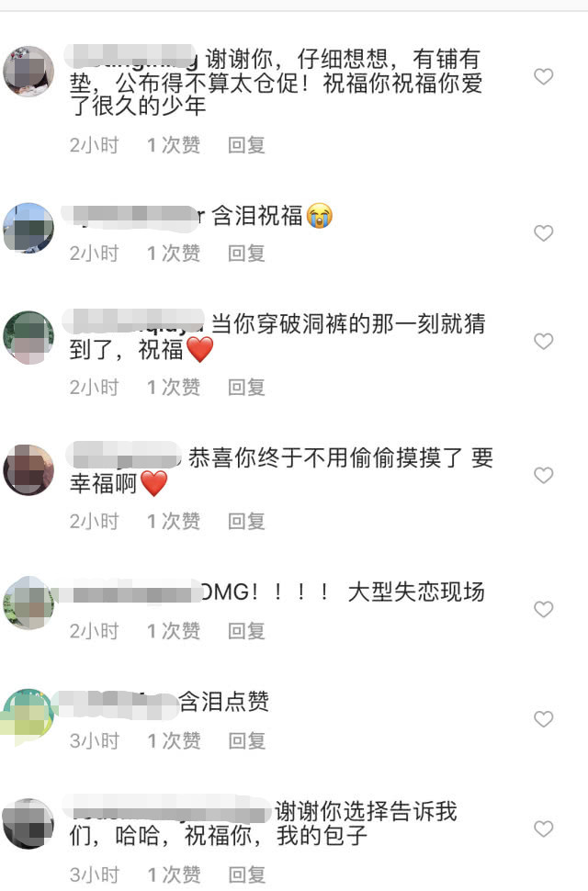View likes on the 我的包子 comment
The height and width of the screenshot is (891, 588).
coord(174,874)
